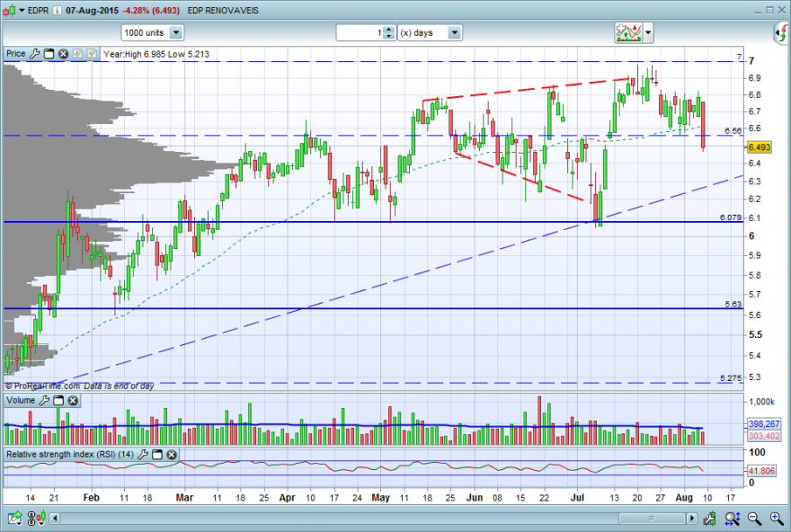Image resolution: width=791 pixels, height=532 pixels.
Task: Click the Mar label on time axis
Action: pyautogui.click(x=184, y=498)
